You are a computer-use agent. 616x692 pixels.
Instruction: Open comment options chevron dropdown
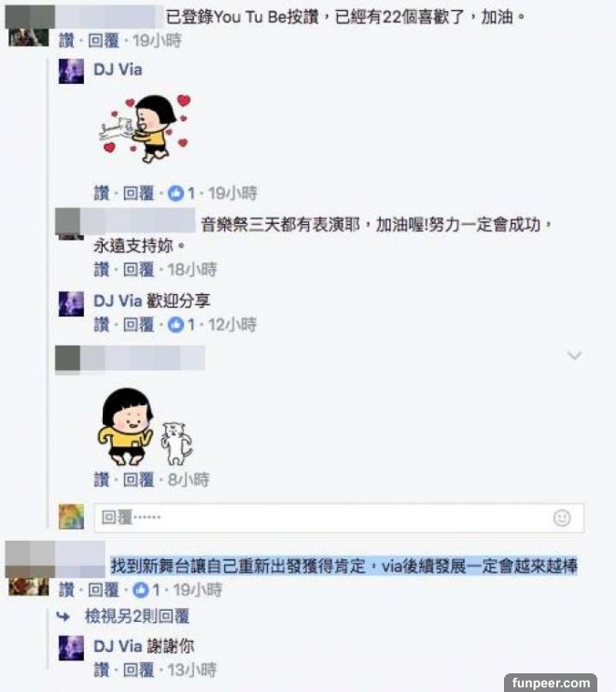574,355
